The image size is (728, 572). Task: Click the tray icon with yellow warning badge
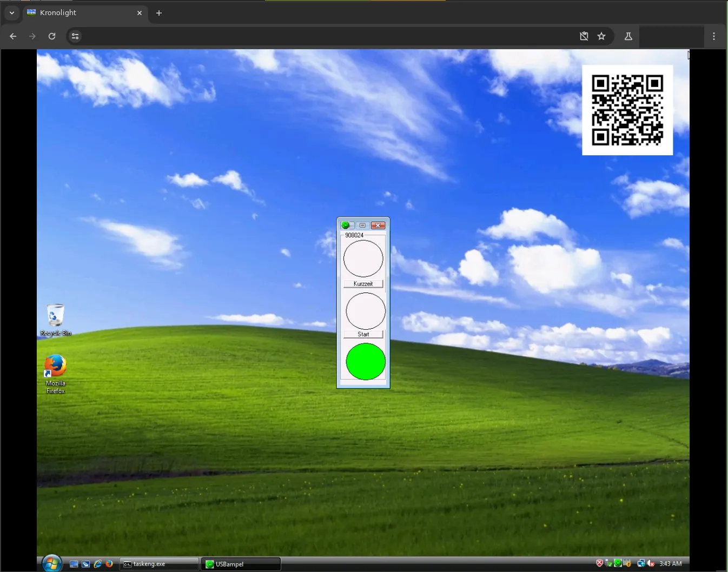coord(627,563)
